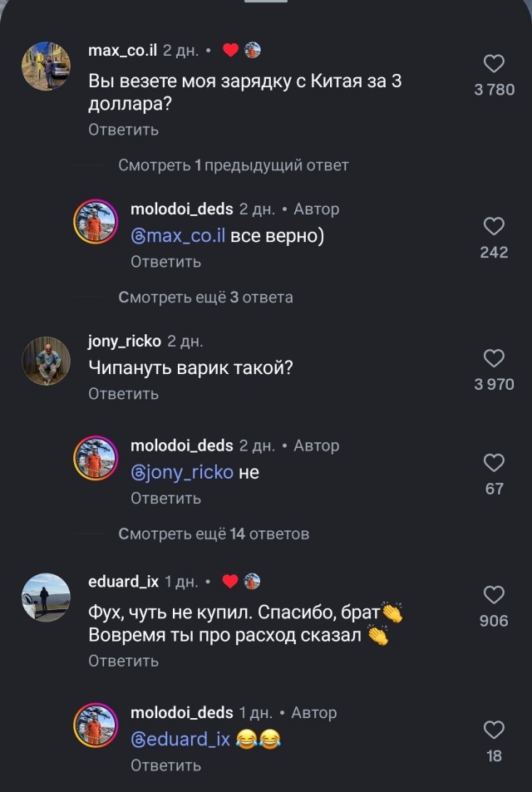
Task: Toggle the like on the reply with 67 likes
Action: [x=496, y=461]
